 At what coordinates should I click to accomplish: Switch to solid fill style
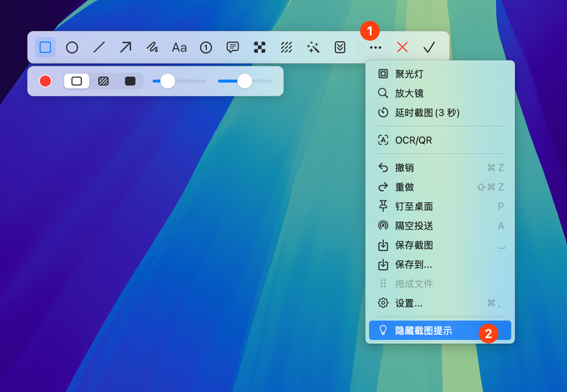(x=130, y=81)
